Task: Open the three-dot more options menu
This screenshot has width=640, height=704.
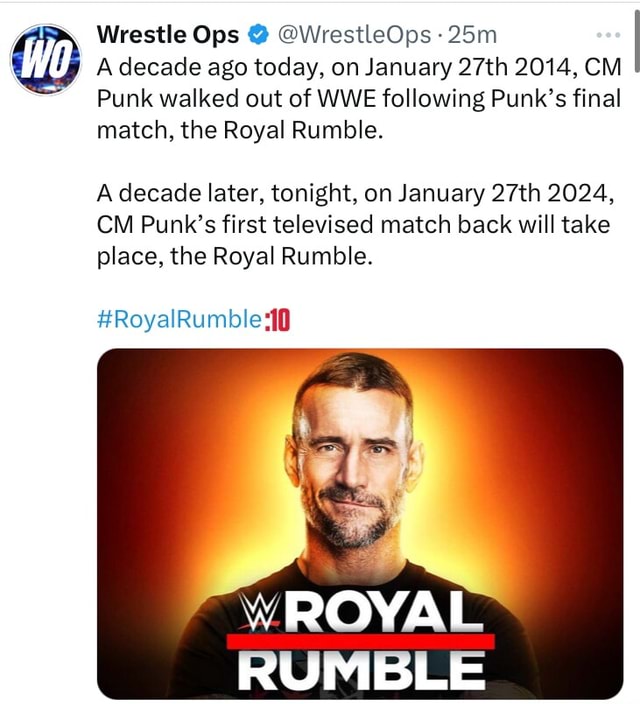Action: (608, 35)
